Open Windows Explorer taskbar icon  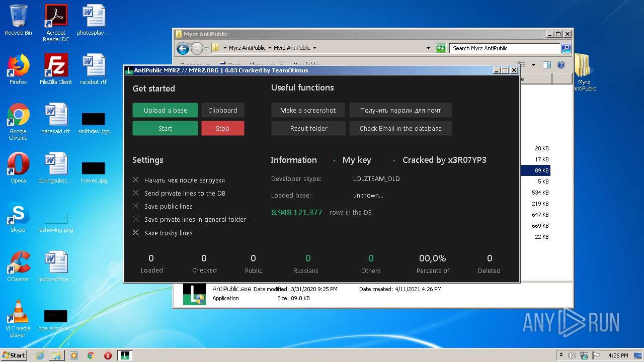57,355
